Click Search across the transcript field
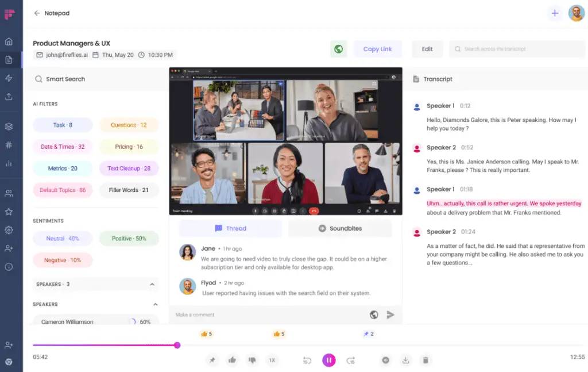 click(517, 49)
